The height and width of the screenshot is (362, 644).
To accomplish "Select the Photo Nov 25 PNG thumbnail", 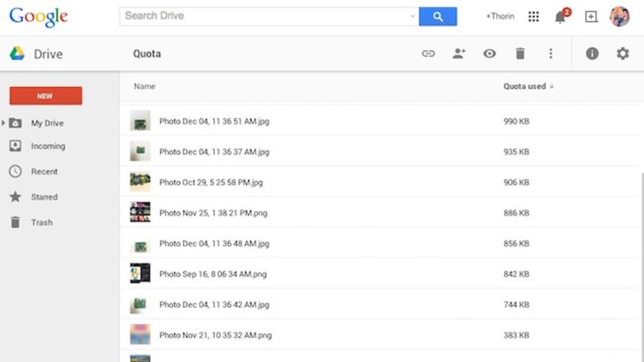I will click(x=140, y=212).
